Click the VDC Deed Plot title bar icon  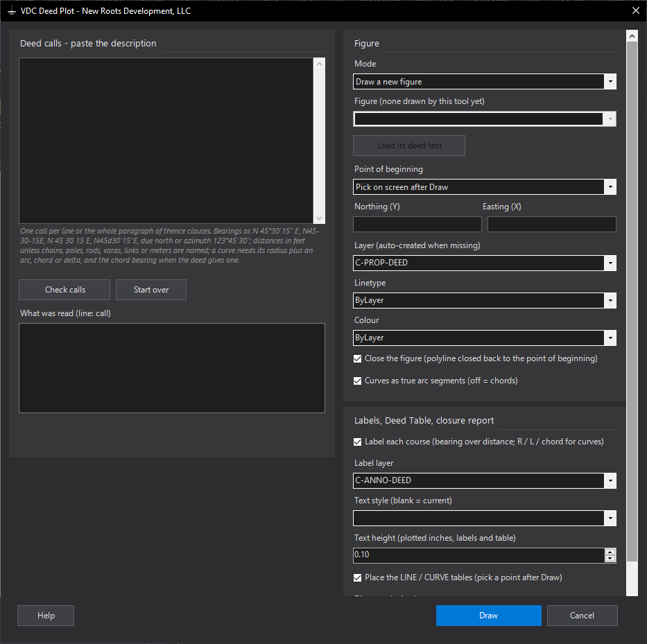(x=12, y=11)
